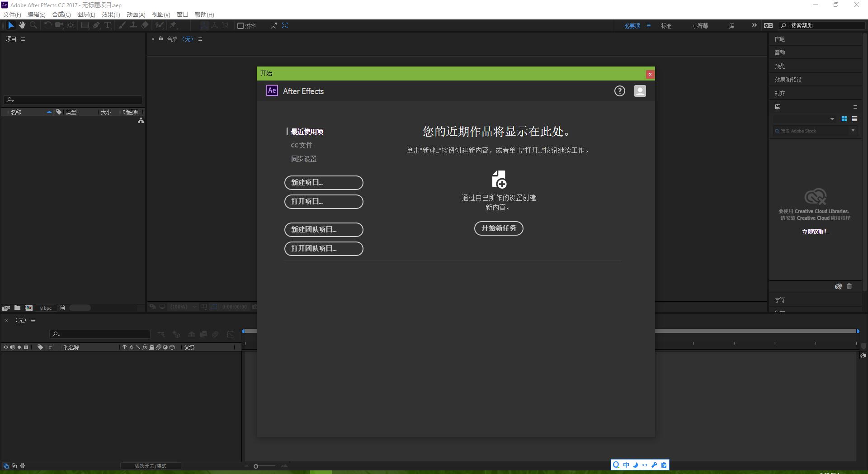Select the Roto Brush tool
This screenshot has width=868, height=474.
(159, 25)
